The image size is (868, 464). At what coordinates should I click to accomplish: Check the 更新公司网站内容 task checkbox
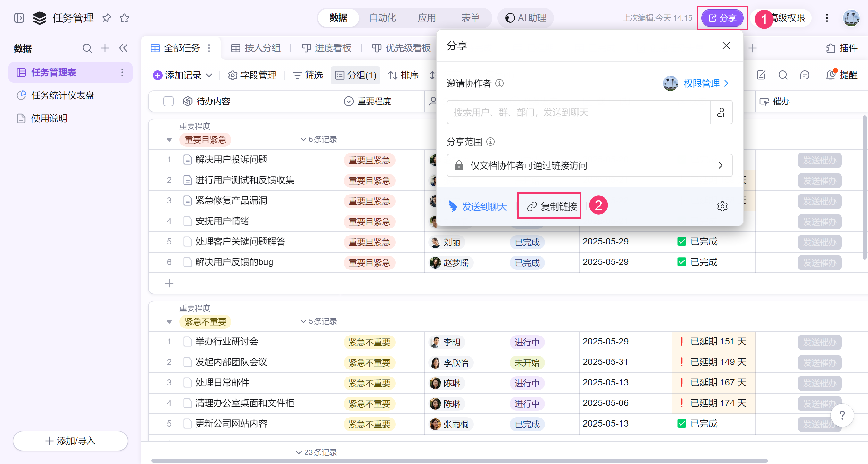[187, 424]
